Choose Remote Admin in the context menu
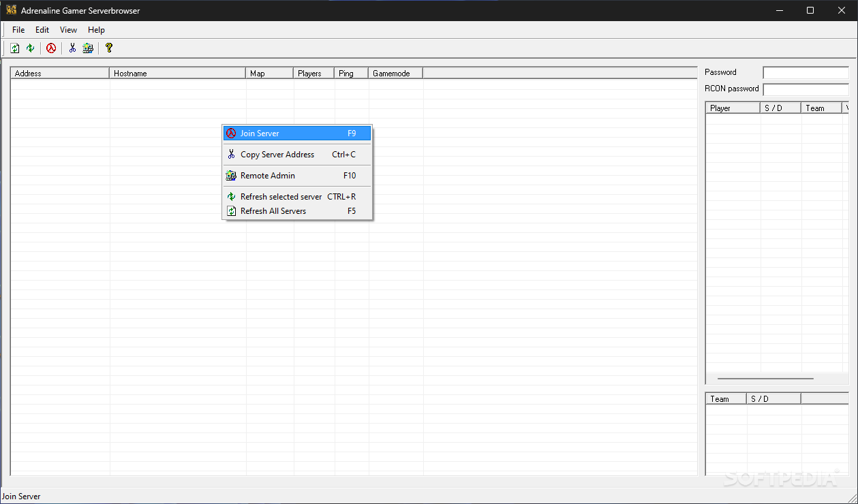 point(297,176)
